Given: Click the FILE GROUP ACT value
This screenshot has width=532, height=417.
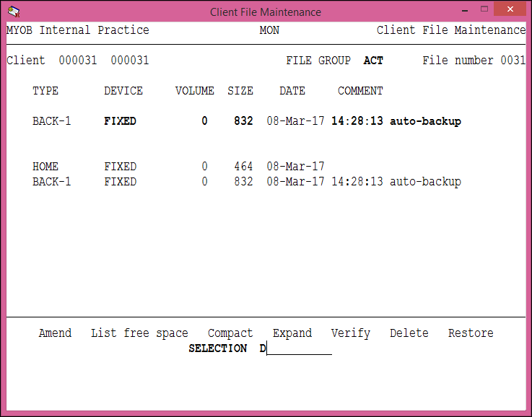Looking at the screenshot, I should pyautogui.click(x=373, y=61).
